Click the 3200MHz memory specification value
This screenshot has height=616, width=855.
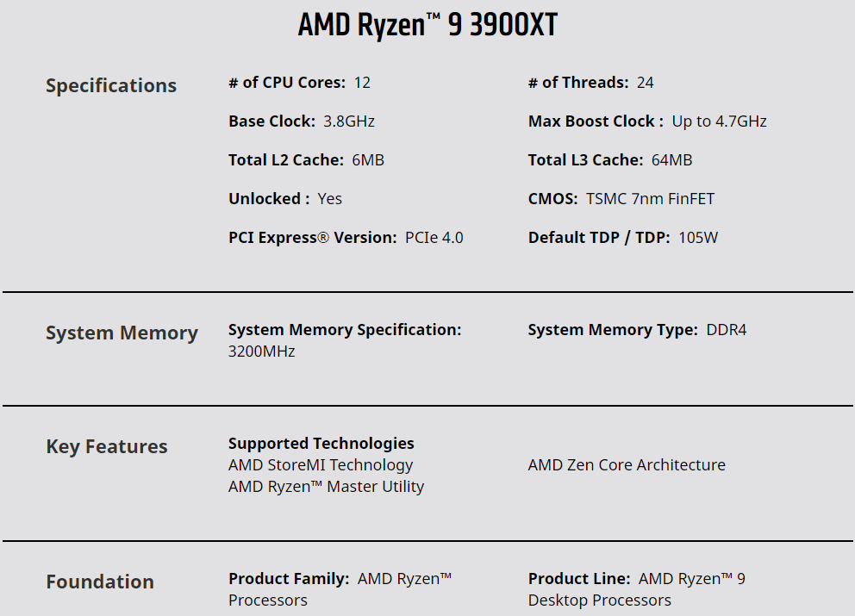pyautogui.click(x=262, y=351)
